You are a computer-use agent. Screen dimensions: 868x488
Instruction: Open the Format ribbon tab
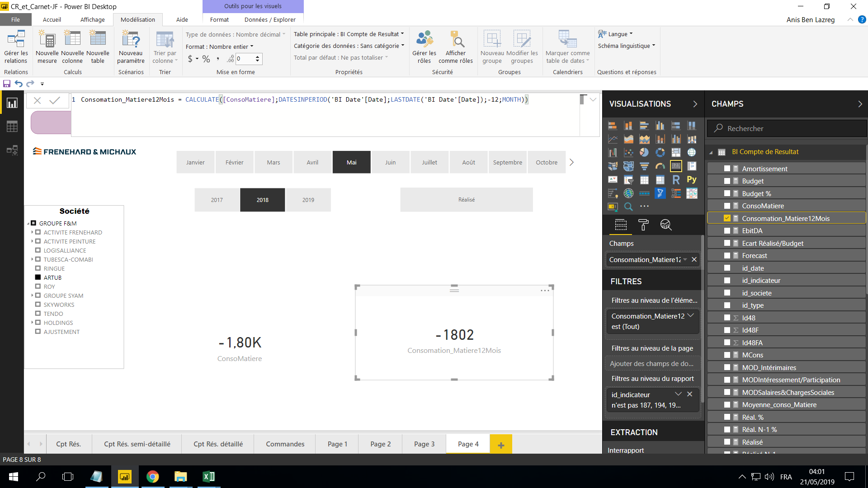pos(219,19)
